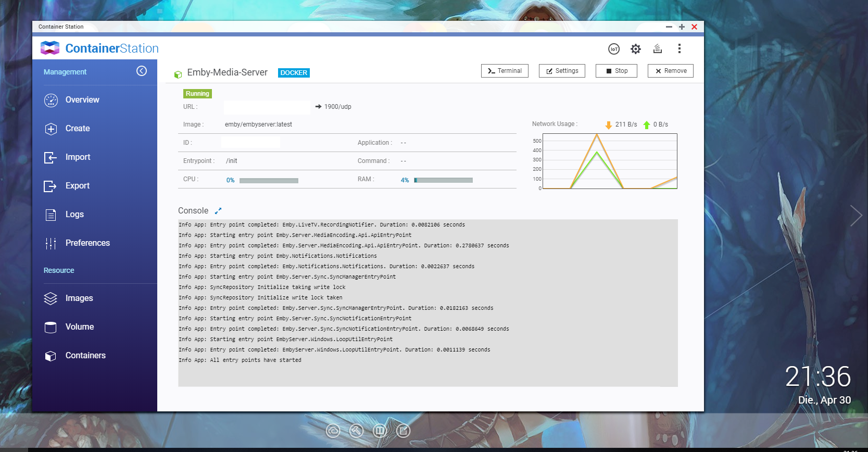The image size is (868, 452).
Task: Click the desktop next-page arrow
Action: [x=856, y=216]
